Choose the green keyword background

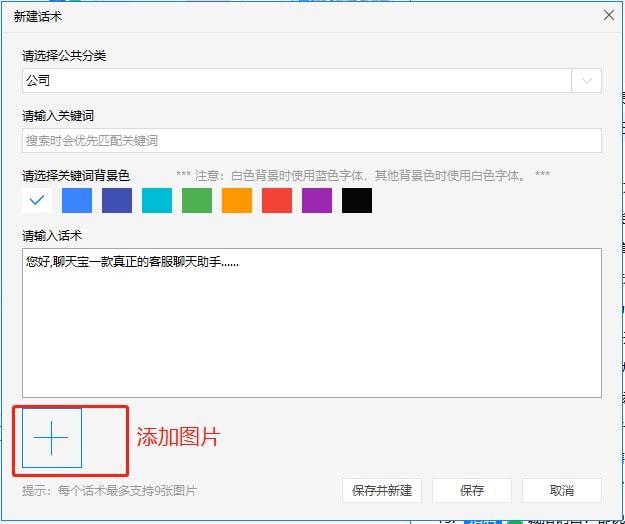coord(197,200)
